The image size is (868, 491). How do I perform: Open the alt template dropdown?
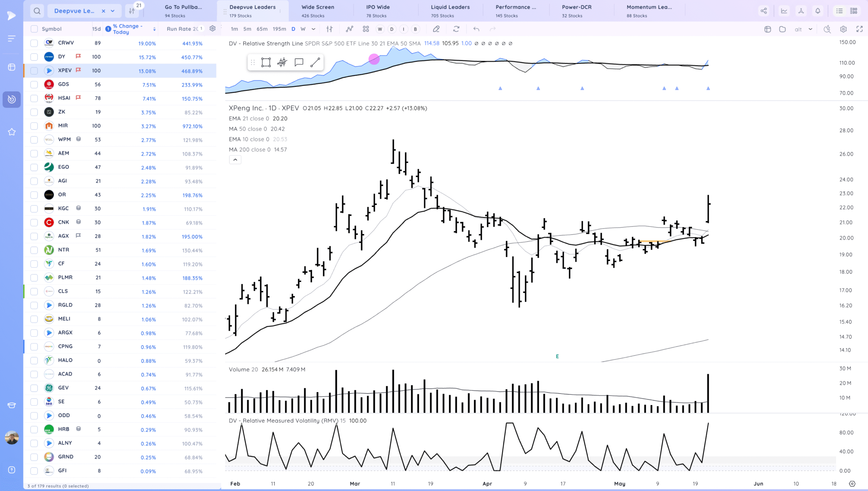(810, 29)
